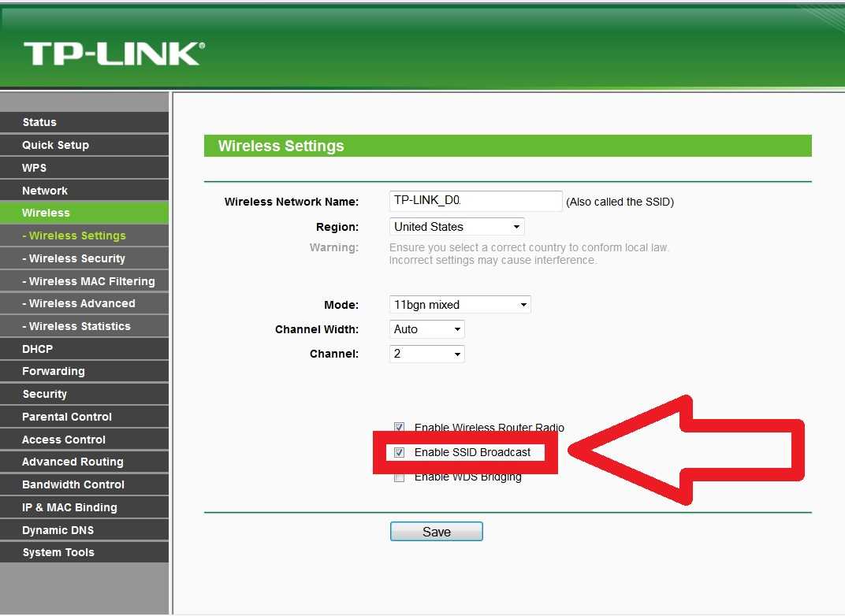The width and height of the screenshot is (845, 616).
Task: Open the Network menu
Action: click(84, 190)
